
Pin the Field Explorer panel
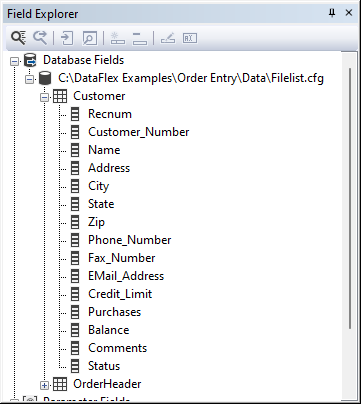coord(332,13)
